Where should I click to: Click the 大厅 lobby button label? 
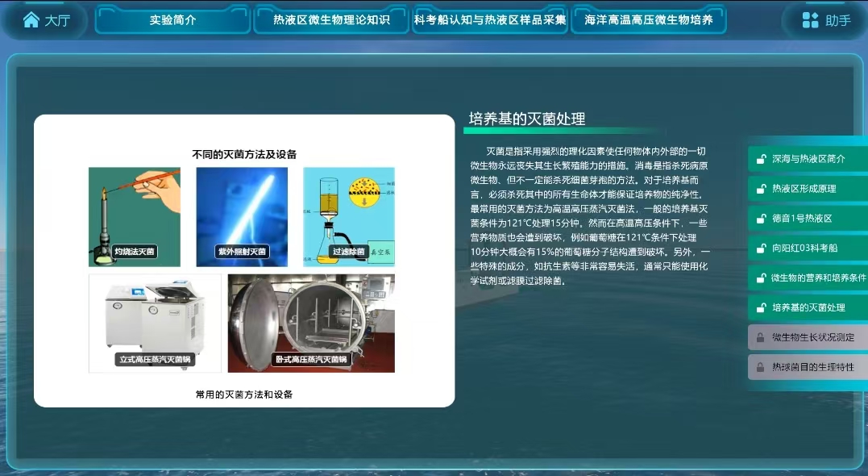pyautogui.click(x=57, y=20)
